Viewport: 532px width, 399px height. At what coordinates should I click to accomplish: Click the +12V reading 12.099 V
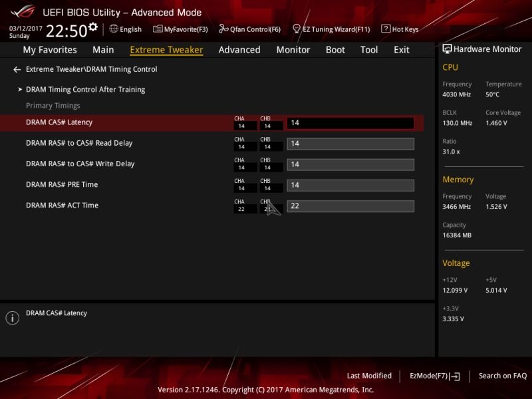(455, 291)
